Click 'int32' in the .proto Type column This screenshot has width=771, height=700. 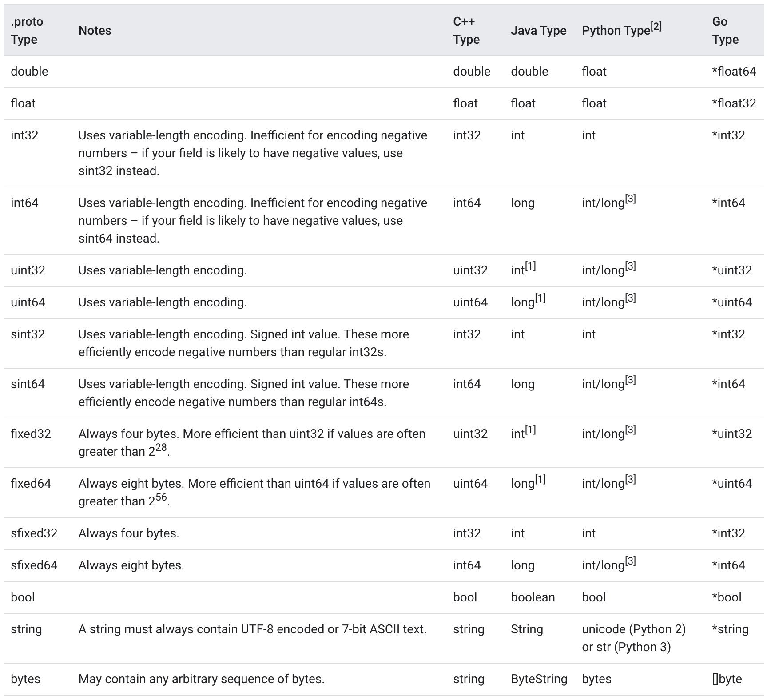pyautogui.click(x=24, y=135)
